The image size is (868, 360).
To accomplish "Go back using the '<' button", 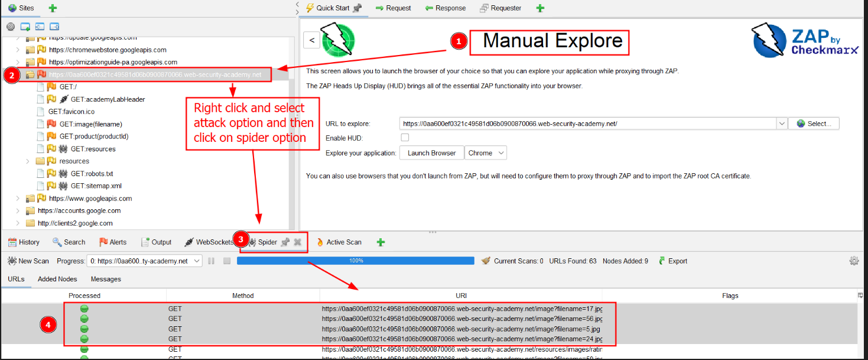I will 312,40.
